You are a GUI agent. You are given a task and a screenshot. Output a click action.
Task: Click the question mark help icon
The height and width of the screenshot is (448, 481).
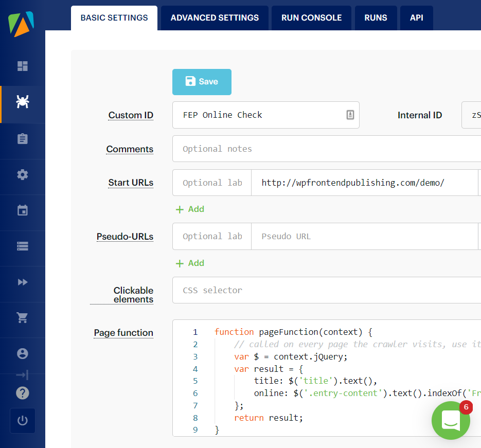pos(23,393)
